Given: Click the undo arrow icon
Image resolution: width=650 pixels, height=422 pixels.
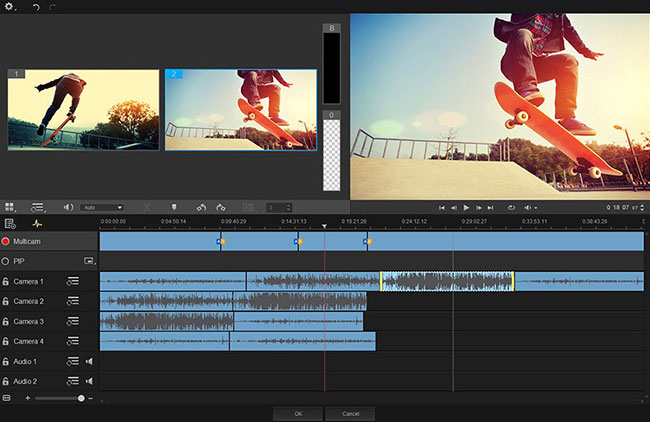Looking at the screenshot, I should click(x=36, y=6).
